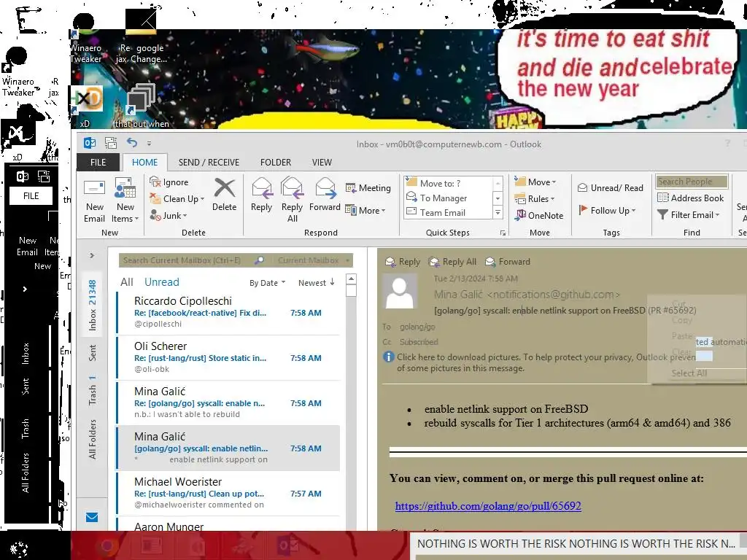Open the Address Book
Image resolution: width=747 pixels, height=560 pixels.
690,198
